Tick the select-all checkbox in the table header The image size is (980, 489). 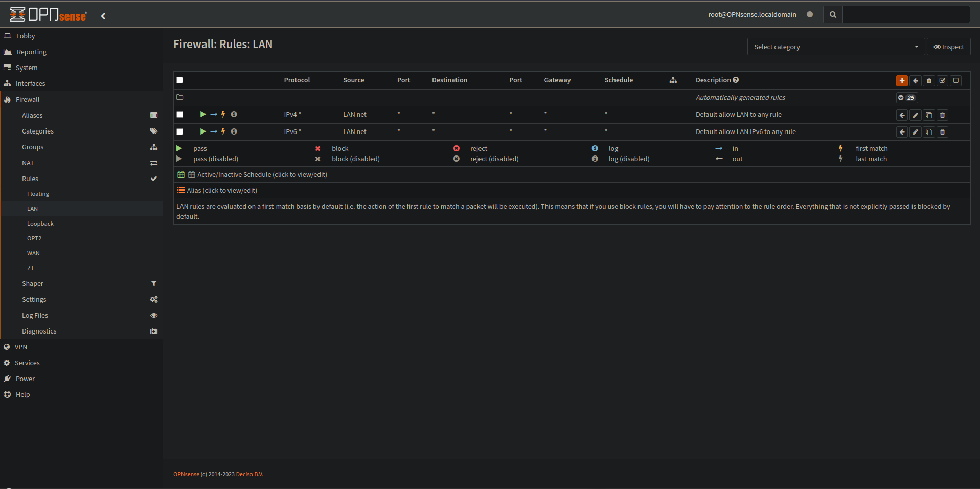click(180, 80)
